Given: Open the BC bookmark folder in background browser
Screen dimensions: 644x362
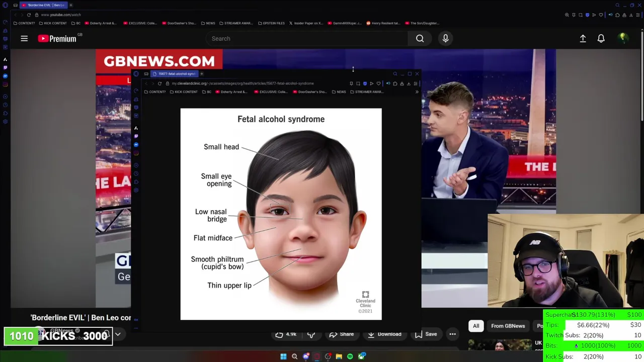Looking at the screenshot, I should pyautogui.click(x=76, y=23).
